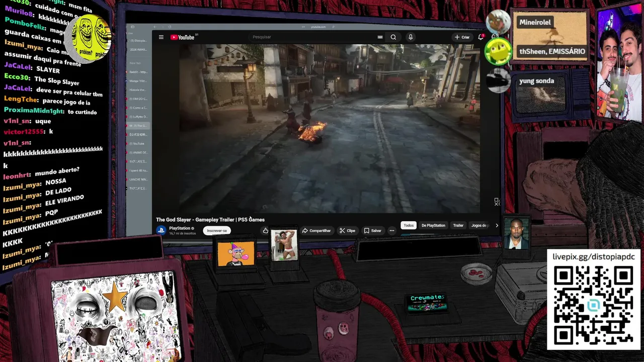Switch to the I spent 48 ho... sidebar tab
644x362 pixels.
click(x=138, y=170)
